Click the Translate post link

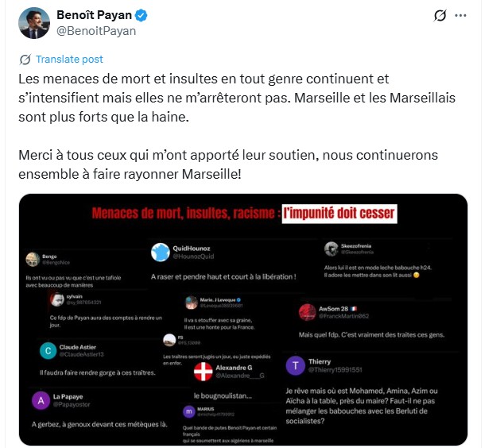pos(69,60)
